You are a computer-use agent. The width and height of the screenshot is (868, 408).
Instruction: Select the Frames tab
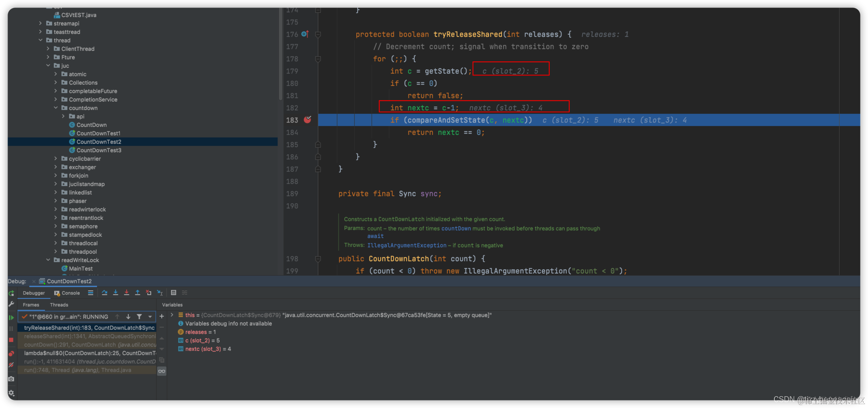[x=31, y=305]
